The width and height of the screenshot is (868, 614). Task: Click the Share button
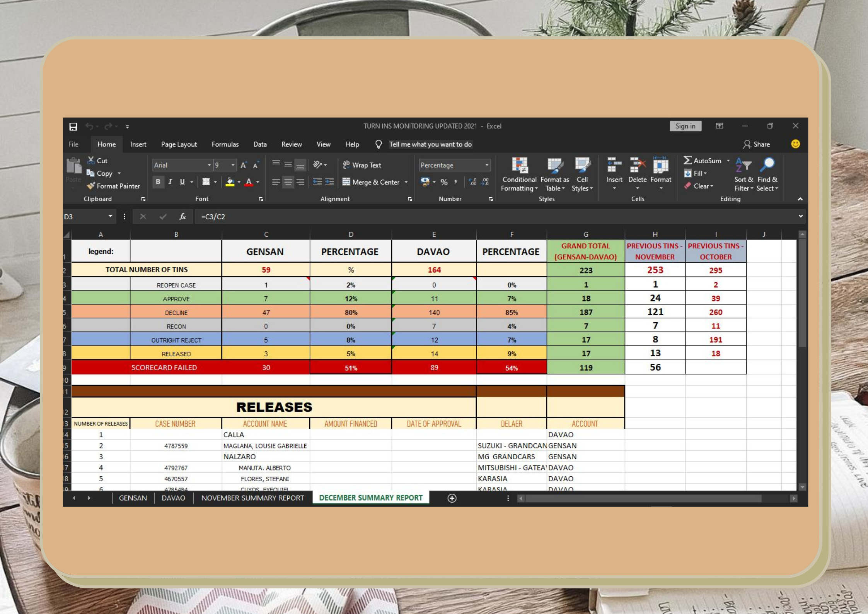[757, 144]
